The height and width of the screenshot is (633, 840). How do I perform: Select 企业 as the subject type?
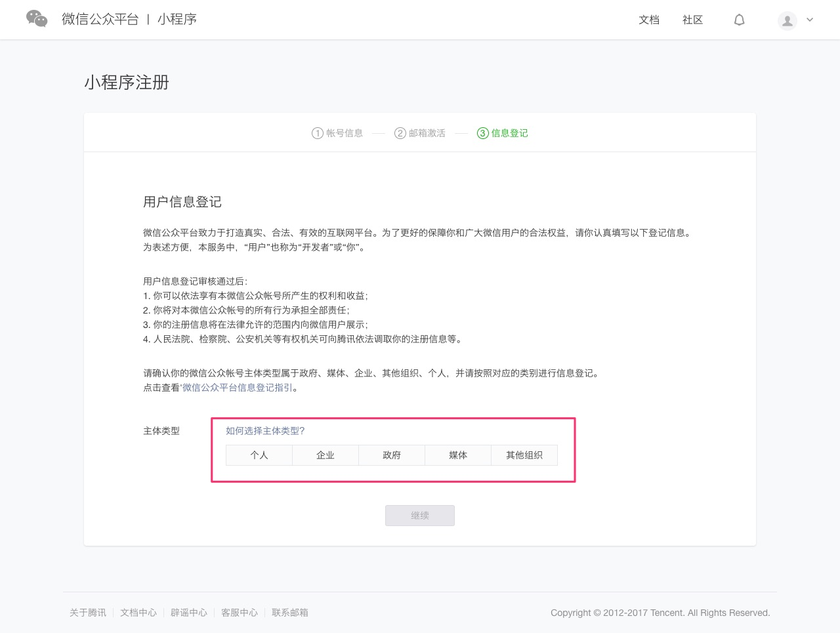[x=325, y=455]
